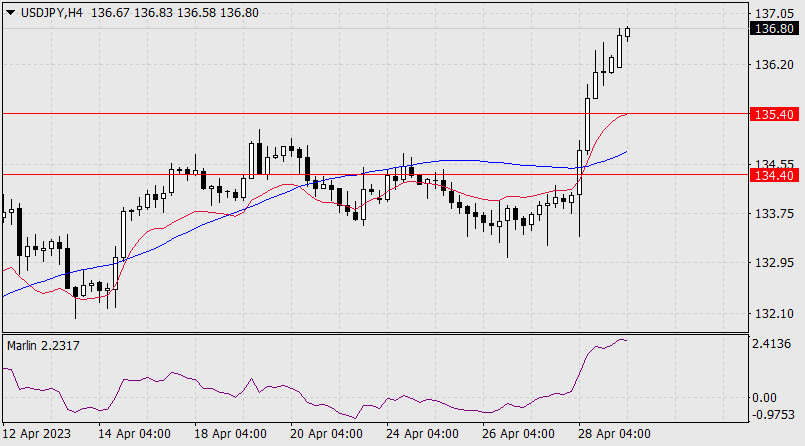Click the -0.9753 Marlin scale value

click(770, 414)
